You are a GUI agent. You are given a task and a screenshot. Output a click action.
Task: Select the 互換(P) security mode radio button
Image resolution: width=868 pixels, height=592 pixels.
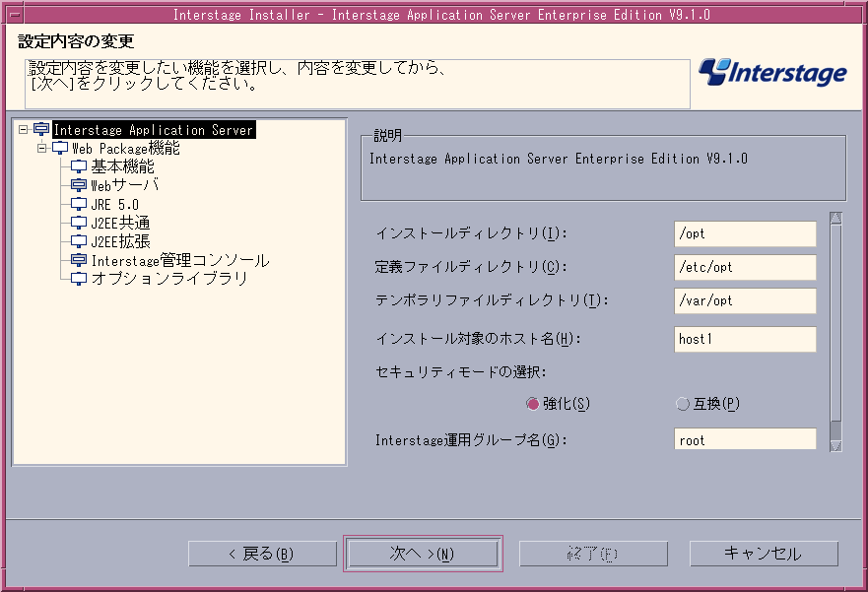[683, 404]
